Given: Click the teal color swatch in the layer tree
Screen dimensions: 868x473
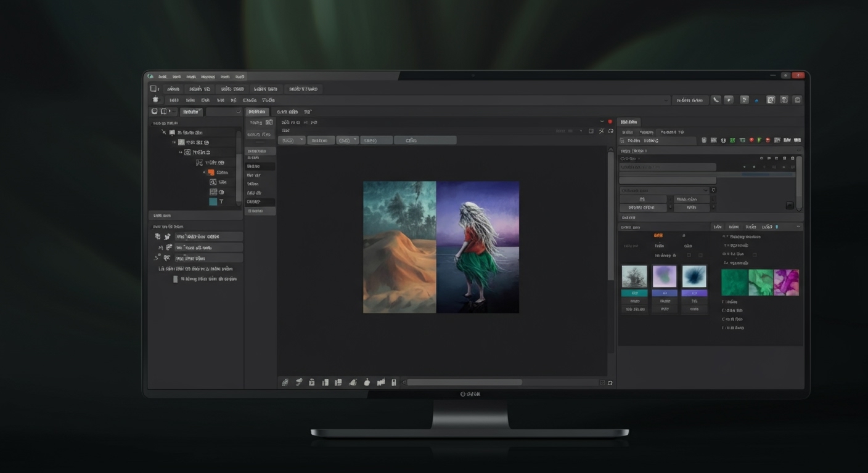Looking at the screenshot, I should tap(213, 201).
